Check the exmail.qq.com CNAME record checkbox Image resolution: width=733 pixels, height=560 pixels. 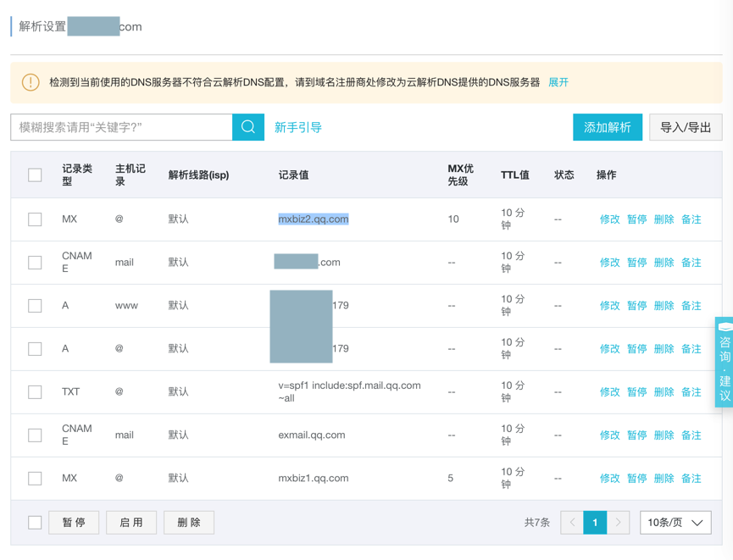[x=35, y=435]
